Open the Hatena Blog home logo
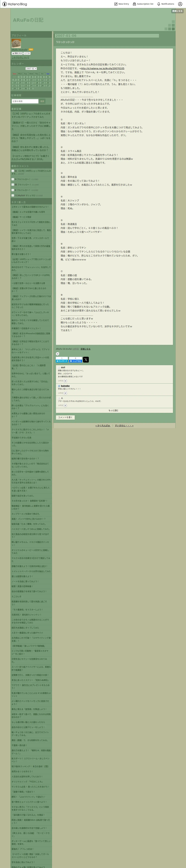 coord(14,4)
